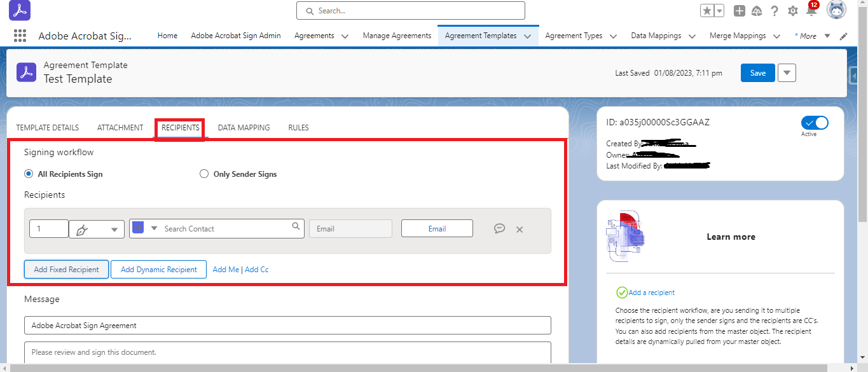The height and width of the screenshot is (372, 868).
Task: Click the contact type icon
Action: 138,228
